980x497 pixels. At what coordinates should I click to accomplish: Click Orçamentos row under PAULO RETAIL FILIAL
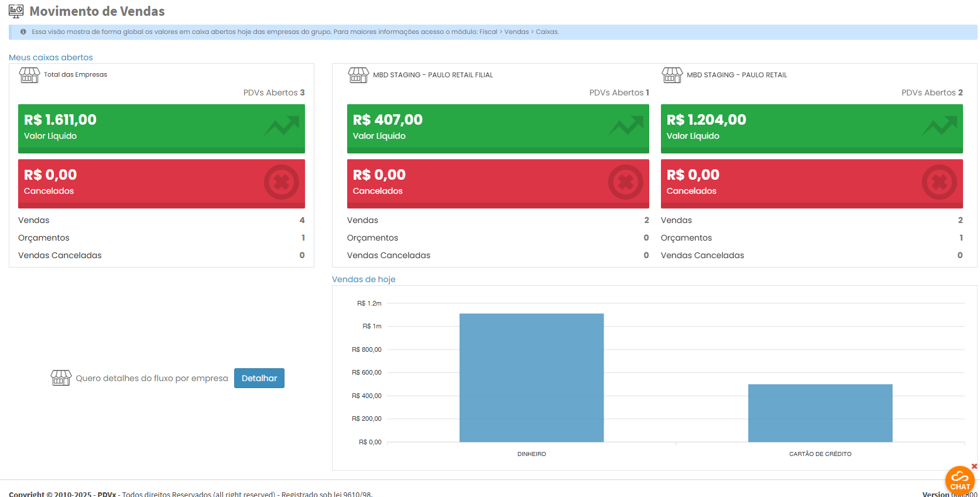(x=497, y=238)
